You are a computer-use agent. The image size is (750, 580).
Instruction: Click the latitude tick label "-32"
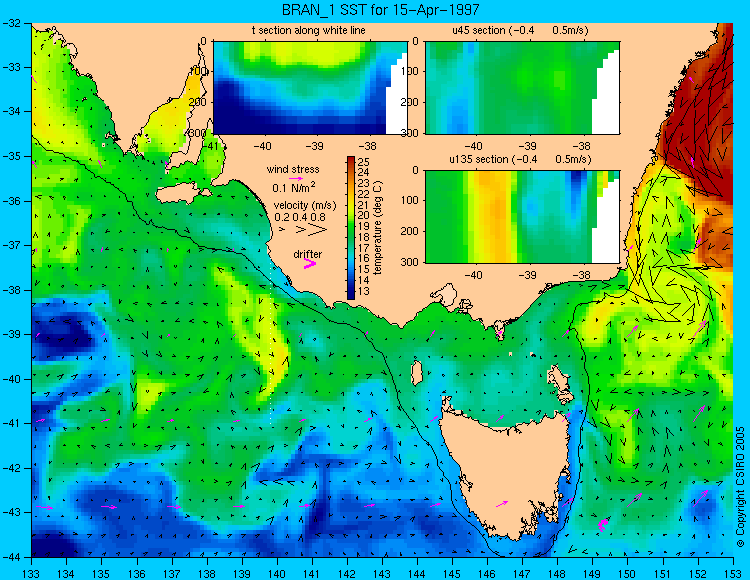click(11, 22)
